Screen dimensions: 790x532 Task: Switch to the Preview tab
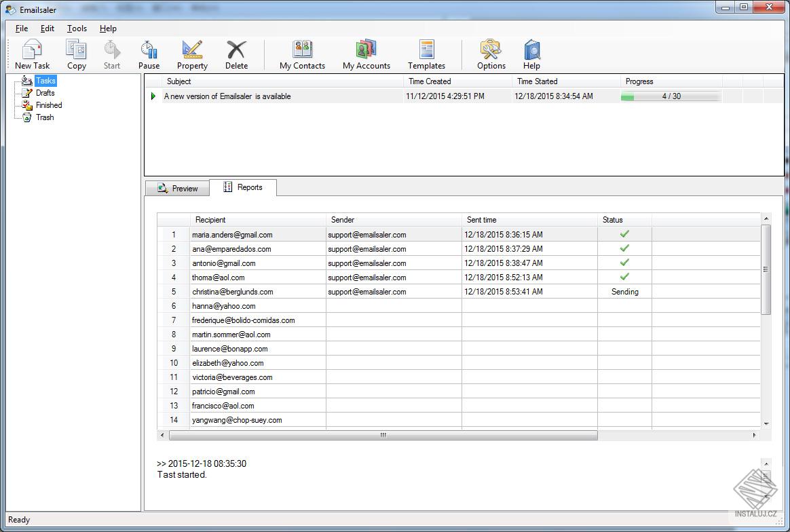click(x=177, y=188)
